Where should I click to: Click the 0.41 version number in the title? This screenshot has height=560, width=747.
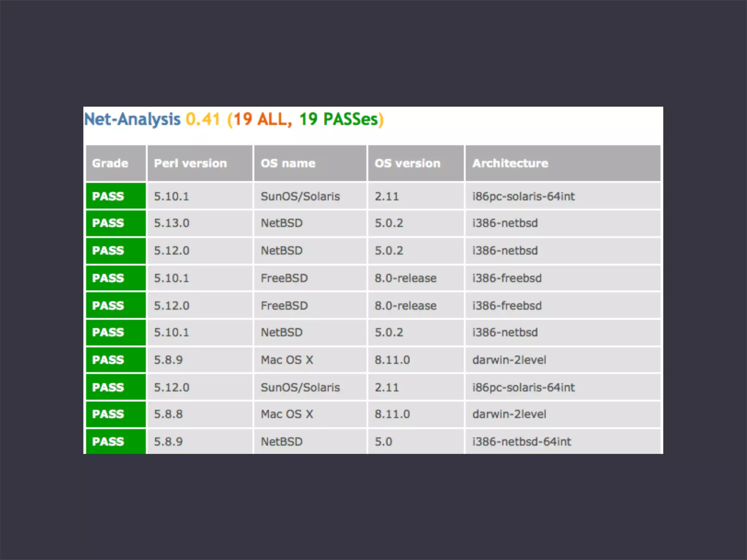[203, 119]
